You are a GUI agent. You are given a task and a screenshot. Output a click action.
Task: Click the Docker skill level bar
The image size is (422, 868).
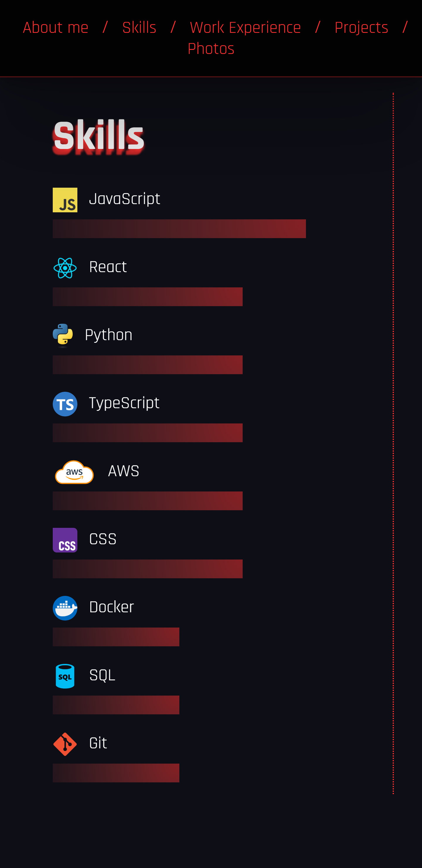[116, 637]
